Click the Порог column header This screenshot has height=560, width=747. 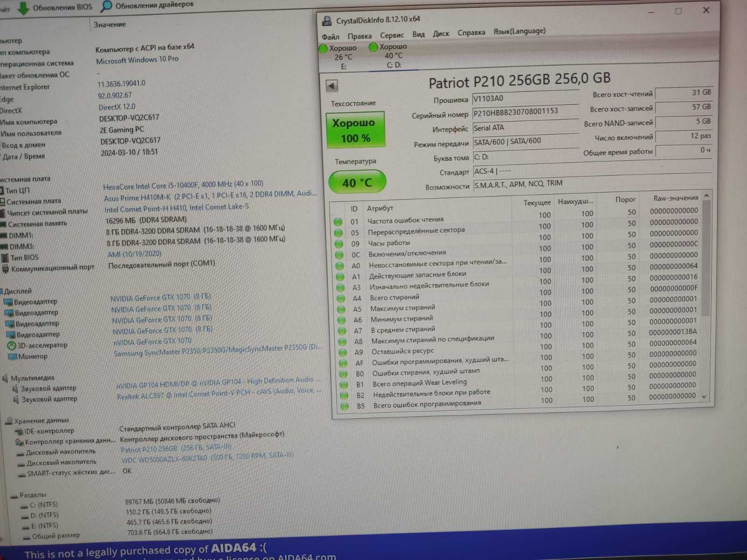point(625,199)
